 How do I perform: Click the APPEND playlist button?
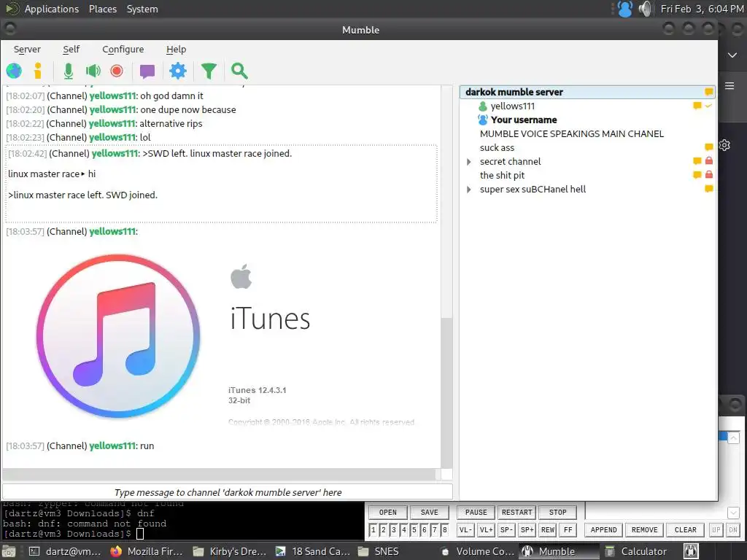tap(603, 530)
